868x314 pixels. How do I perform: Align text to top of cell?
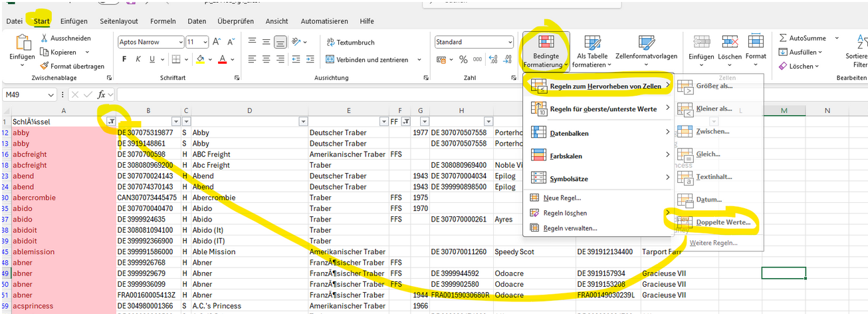pyautogui.click(x=253, y=41)
